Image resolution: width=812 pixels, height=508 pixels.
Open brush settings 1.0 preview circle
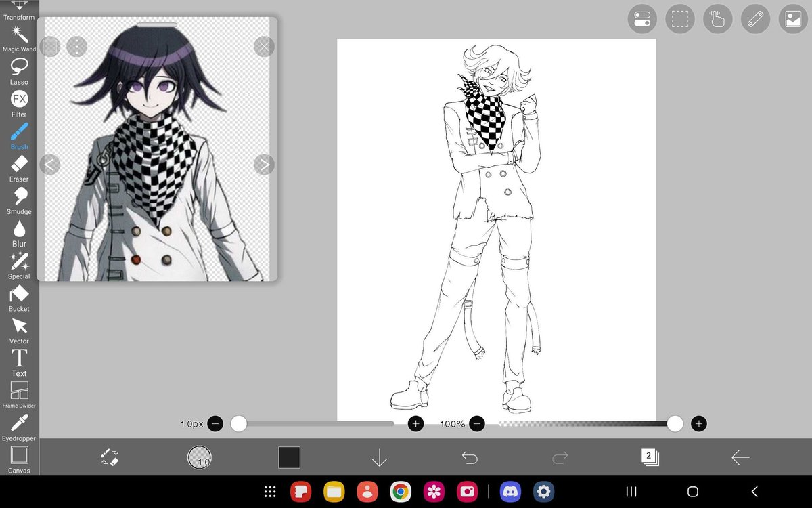point(199,458)
